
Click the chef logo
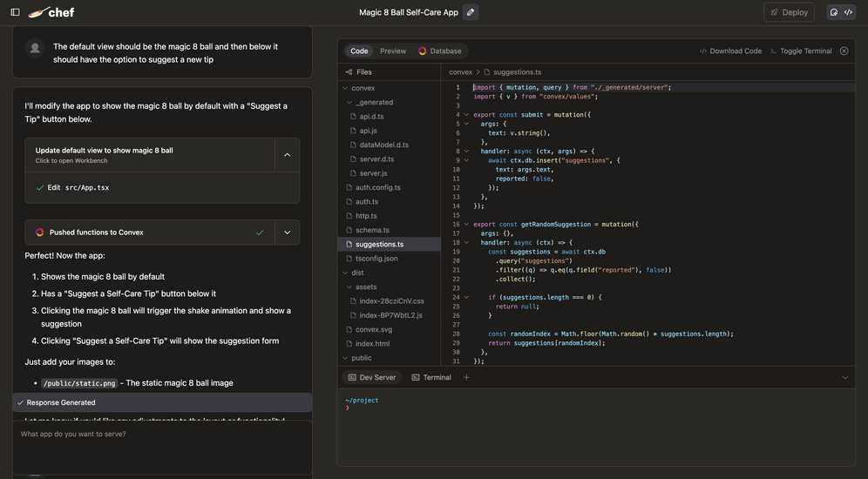point(51,12)
